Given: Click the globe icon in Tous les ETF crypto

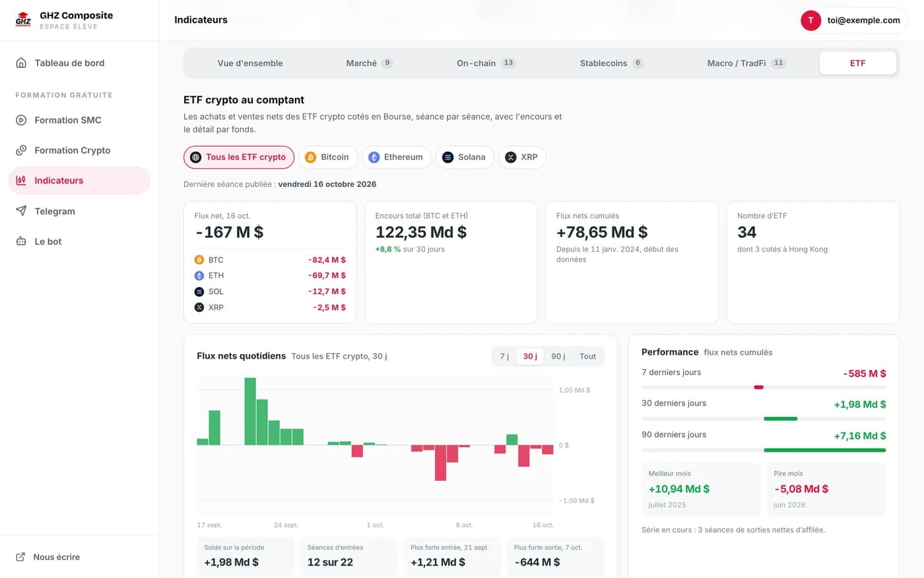Looking at the screenshot, I should (195, 157).
